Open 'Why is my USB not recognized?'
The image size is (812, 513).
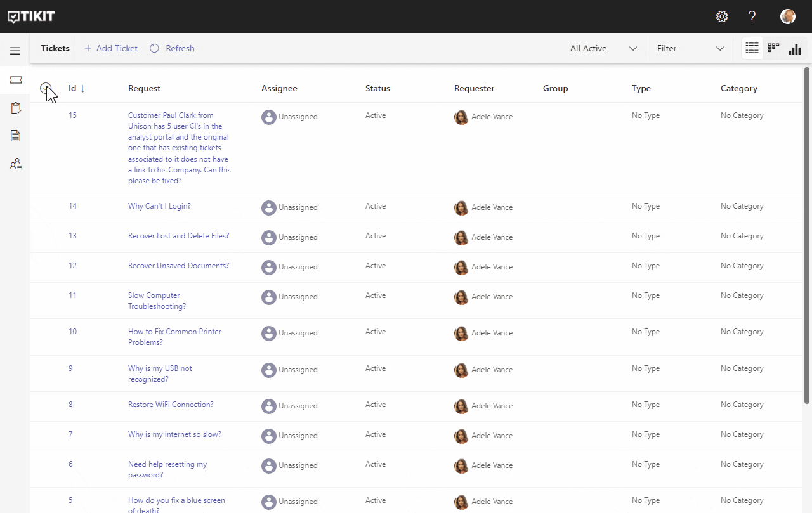(x=160, y=374)
